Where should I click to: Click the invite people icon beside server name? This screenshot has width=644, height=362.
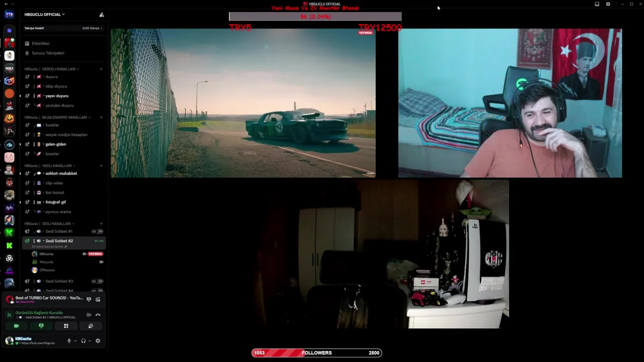102,15
